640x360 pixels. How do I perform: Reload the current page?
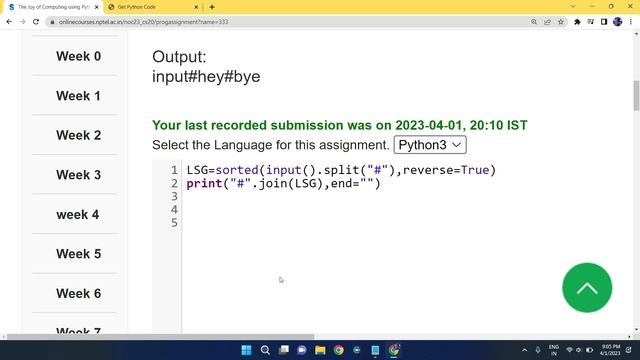click(x=36, y=22)
